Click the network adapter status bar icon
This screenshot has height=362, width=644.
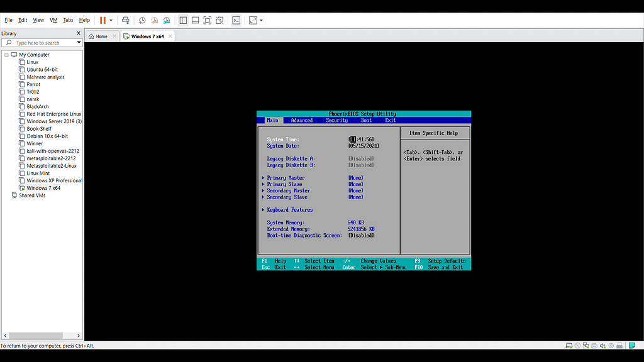586,346
